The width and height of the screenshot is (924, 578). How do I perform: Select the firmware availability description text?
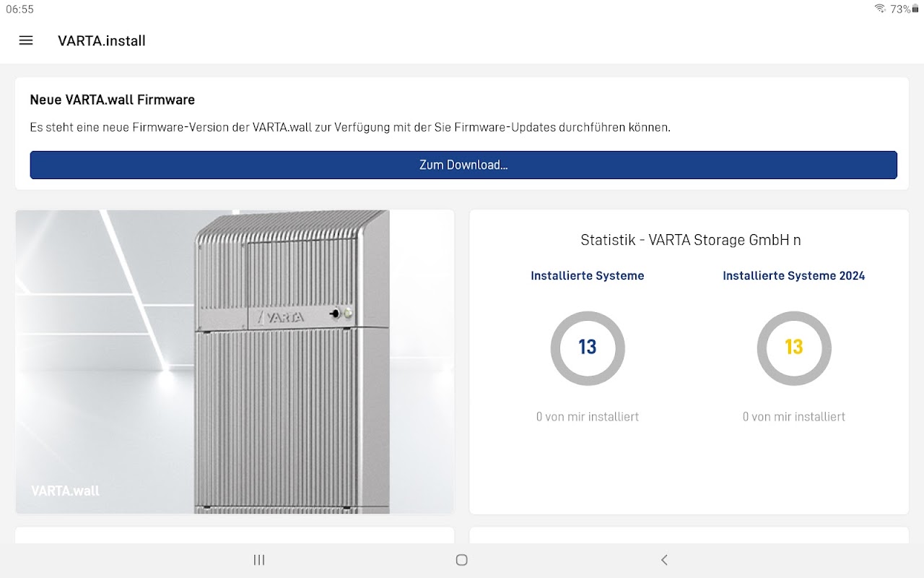pyautogui.click(x=350, y=127)
